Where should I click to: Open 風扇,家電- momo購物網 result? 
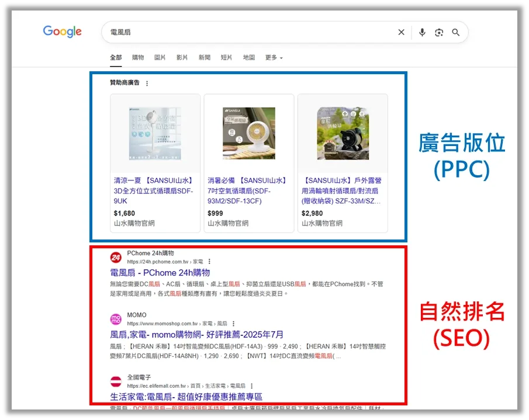pyautogui.click(x=196, y=335)
